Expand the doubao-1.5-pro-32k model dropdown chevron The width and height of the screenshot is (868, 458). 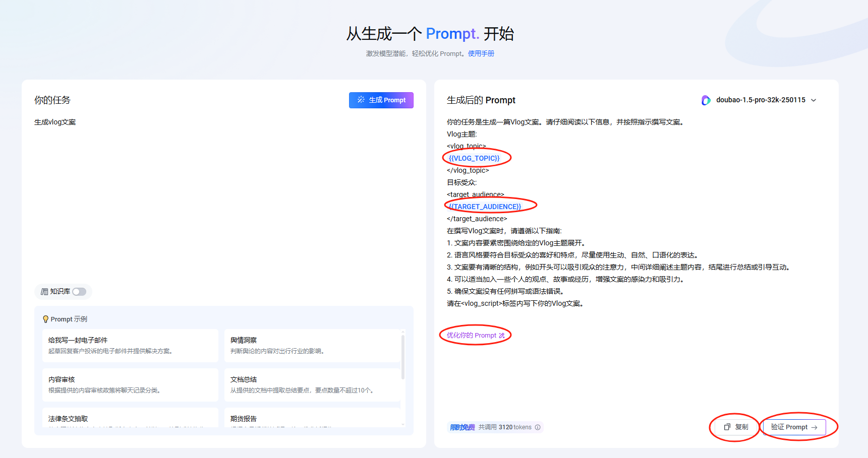[x=814, y=100]
